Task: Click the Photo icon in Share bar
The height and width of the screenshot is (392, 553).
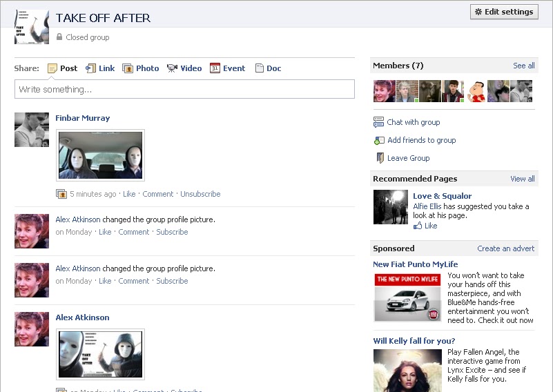Action: pyautogui.click(x=128, y=68)
